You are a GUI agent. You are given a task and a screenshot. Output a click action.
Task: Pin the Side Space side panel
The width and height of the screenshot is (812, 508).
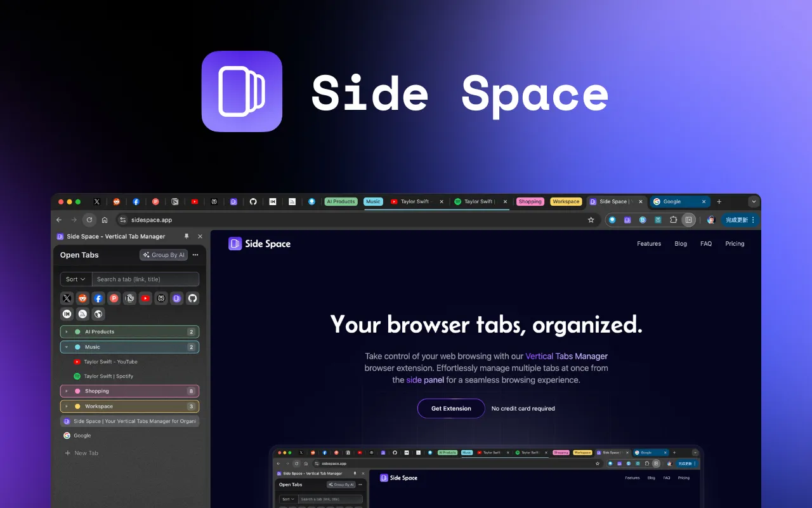click(x=187, y=236)
